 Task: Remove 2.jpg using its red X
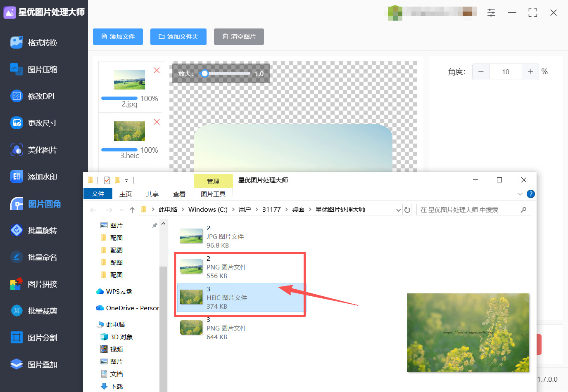pyautogui.click(x=157, y=71)
